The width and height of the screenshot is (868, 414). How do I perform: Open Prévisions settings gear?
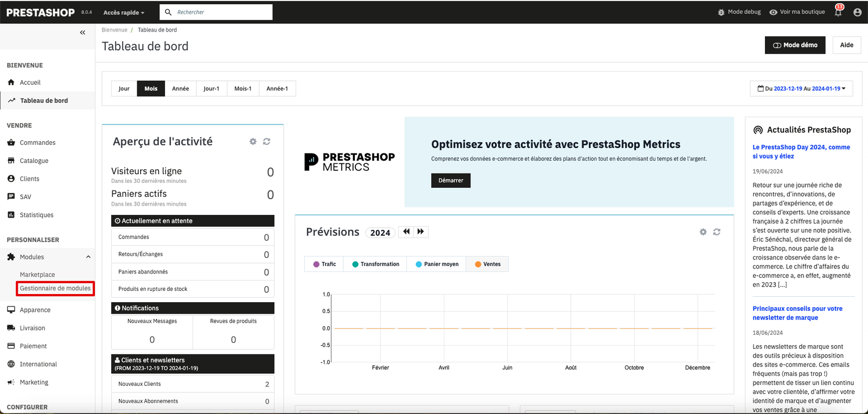point(703,232)
